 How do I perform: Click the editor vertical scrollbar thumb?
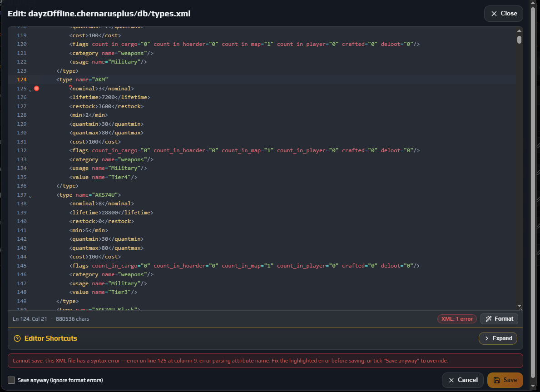point(519,40)
